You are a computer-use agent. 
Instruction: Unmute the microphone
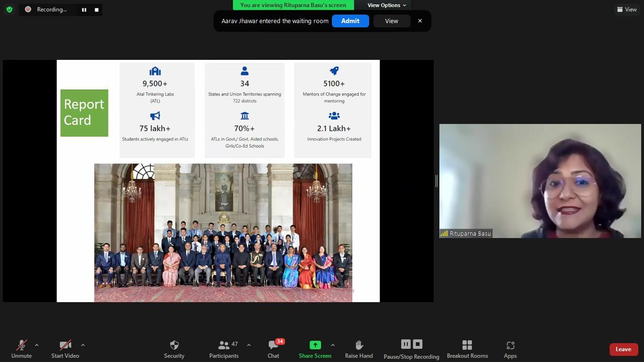(21, 349)
